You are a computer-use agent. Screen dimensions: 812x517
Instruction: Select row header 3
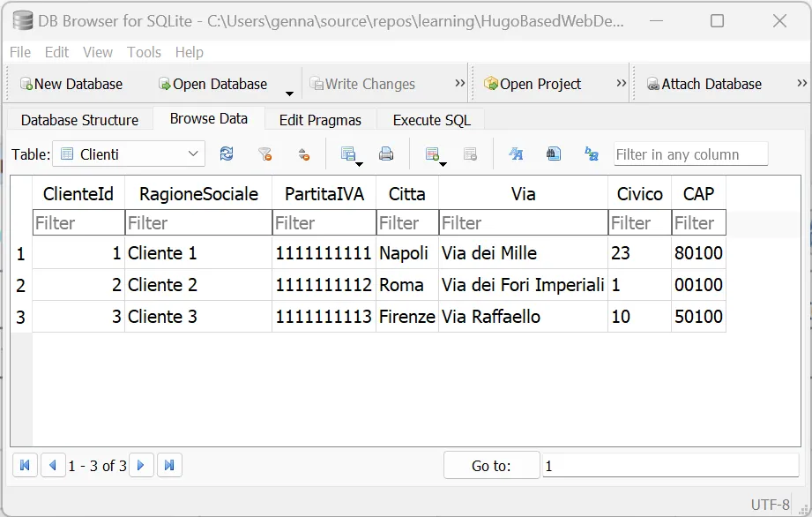click(x=21, y=317)
